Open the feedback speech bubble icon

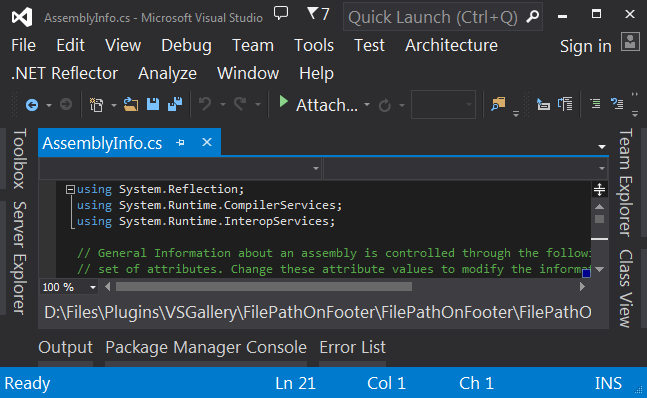(281, 13)
